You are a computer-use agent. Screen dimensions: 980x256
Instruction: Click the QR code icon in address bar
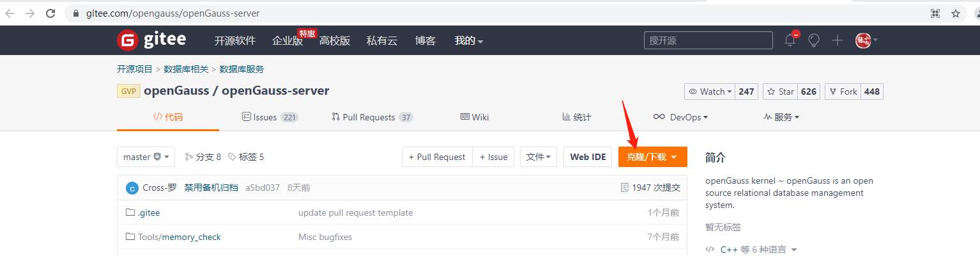[935, 13]
